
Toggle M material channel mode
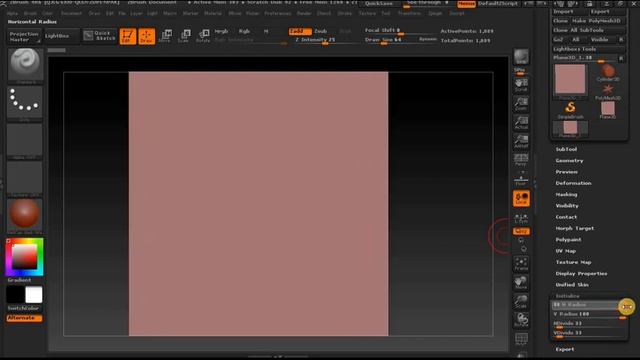(x=266, y=31)
